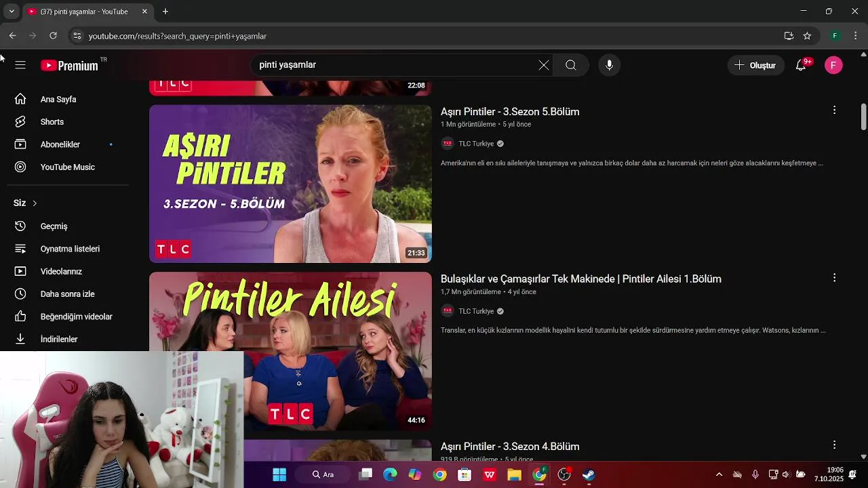Click TLC avatar beside Pintiler Ailesi video
Viewport: 868px width, 488px height.
coord(448,311)
